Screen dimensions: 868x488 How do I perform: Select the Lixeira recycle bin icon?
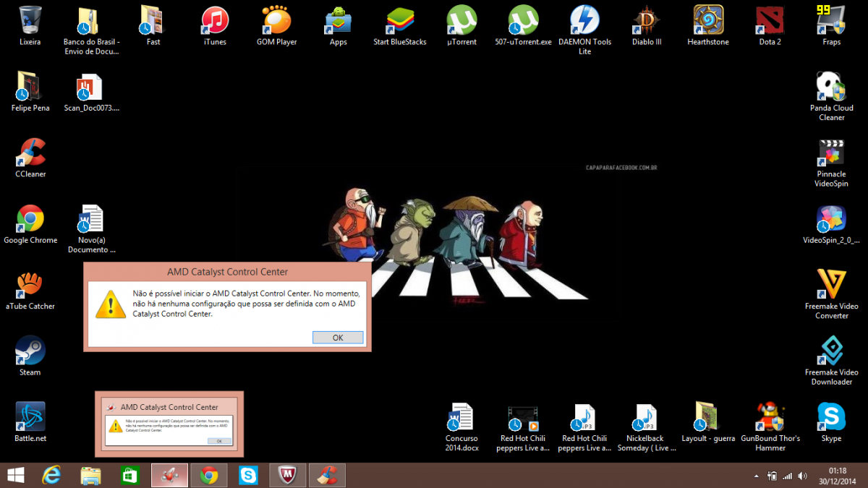pyautogui.click(x=30, y=25)
